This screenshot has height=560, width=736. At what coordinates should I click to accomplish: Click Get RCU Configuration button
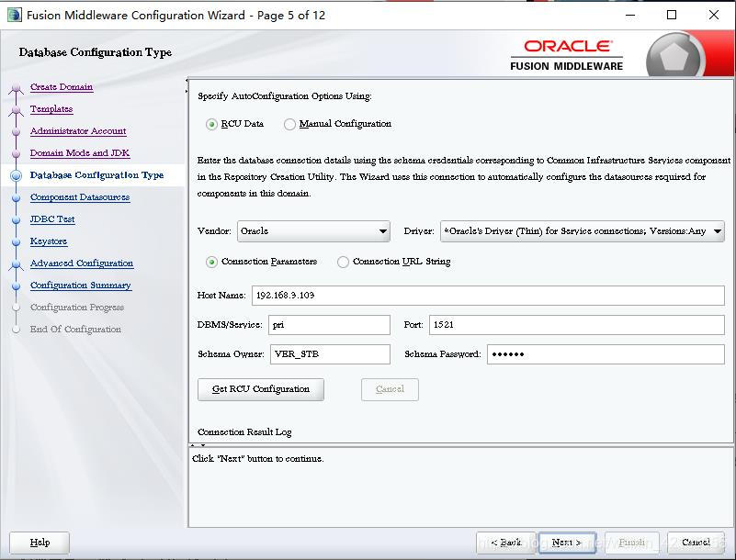[x=261, y=389]
